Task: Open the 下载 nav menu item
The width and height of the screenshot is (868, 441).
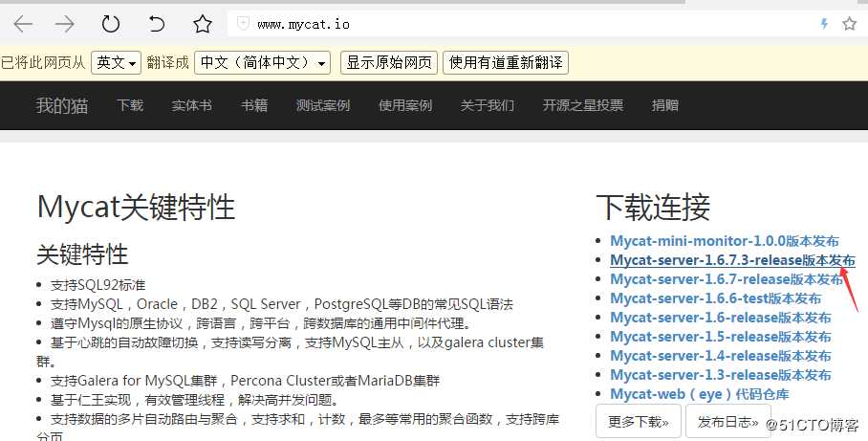Action: 130,105
